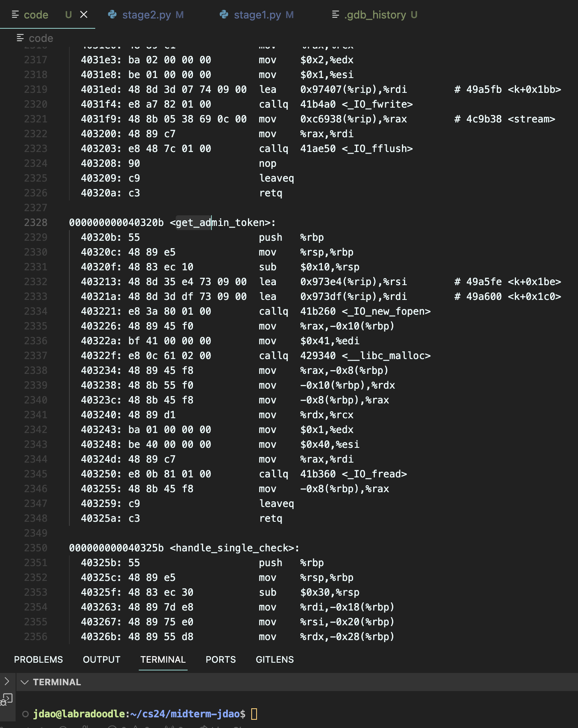This screenshot has height=728, width=578.
Task: Expand the right-pointing chevron beside TERMINAL header
Action: click(x=7, y=681)
